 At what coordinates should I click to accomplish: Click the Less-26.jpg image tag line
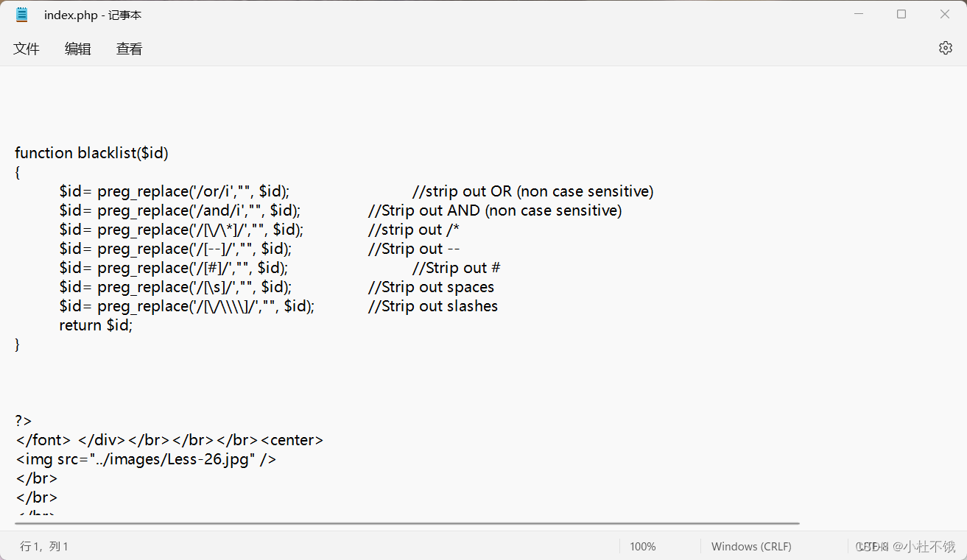[145, 458]
